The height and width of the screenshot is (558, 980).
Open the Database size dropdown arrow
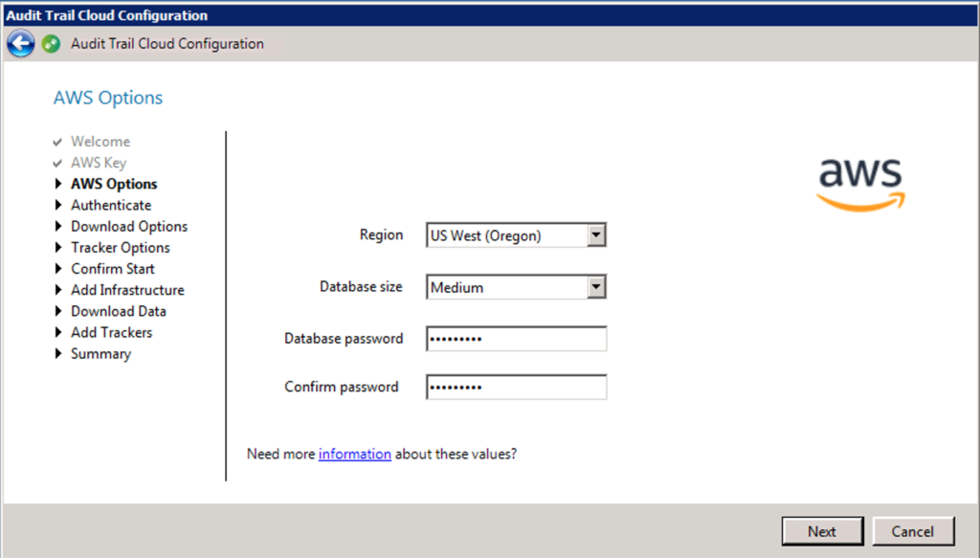[x=596, y=287]
